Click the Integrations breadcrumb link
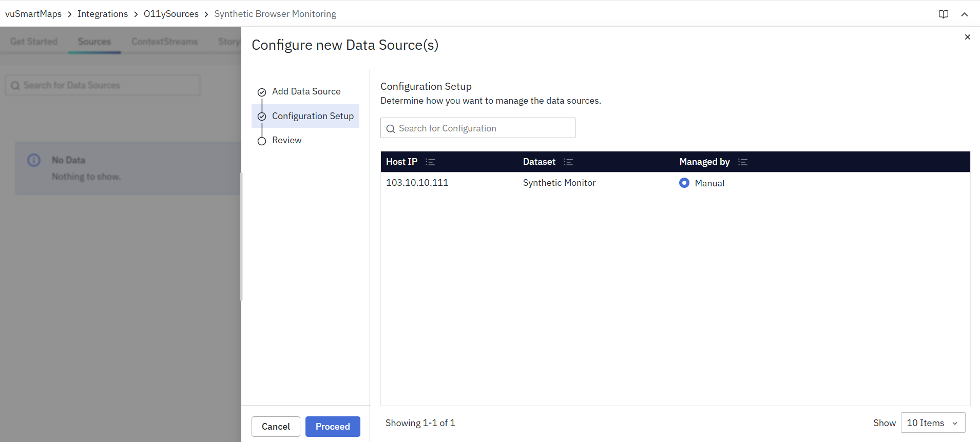The width and height of the screenshot is (980, 442). pos(103,14)
